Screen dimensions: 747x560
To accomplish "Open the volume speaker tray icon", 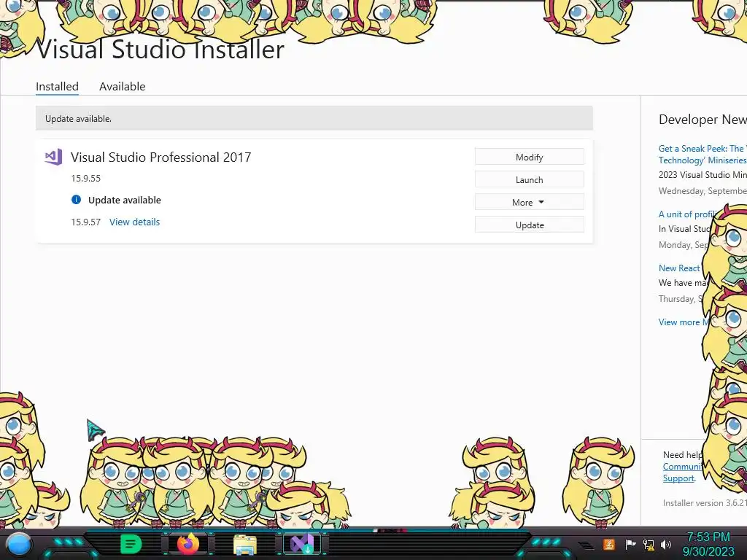I will pyautogui.click(x=666, y=544).
